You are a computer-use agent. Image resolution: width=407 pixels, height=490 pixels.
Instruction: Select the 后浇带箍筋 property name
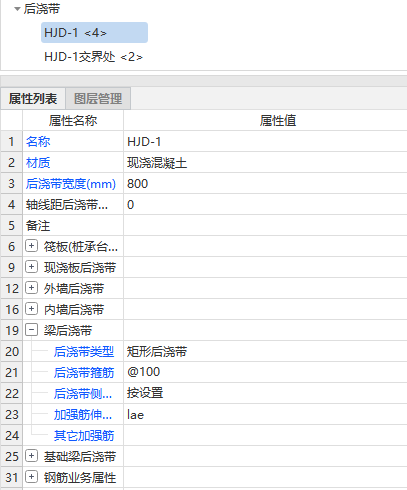click(x=84, y=373)
